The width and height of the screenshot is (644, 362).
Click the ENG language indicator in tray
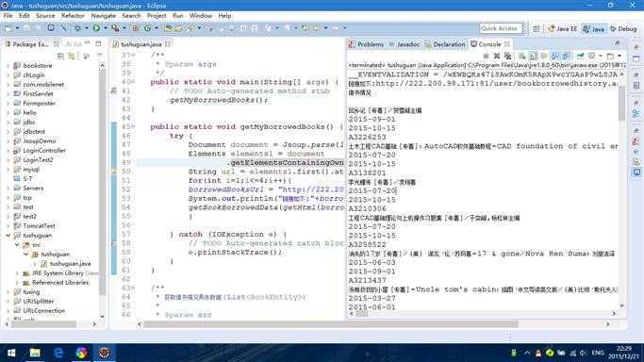pos(597,353)
